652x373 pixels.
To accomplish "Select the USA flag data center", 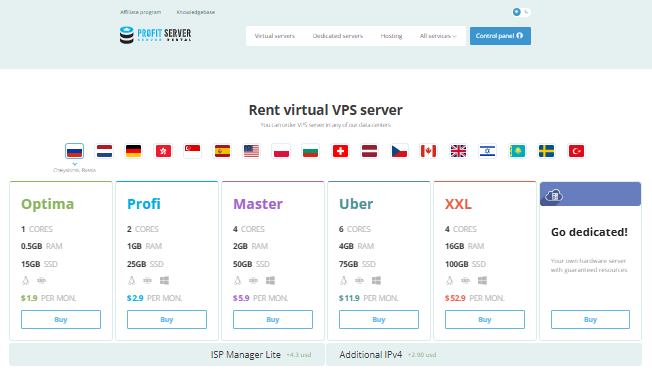I will point(252,151).
